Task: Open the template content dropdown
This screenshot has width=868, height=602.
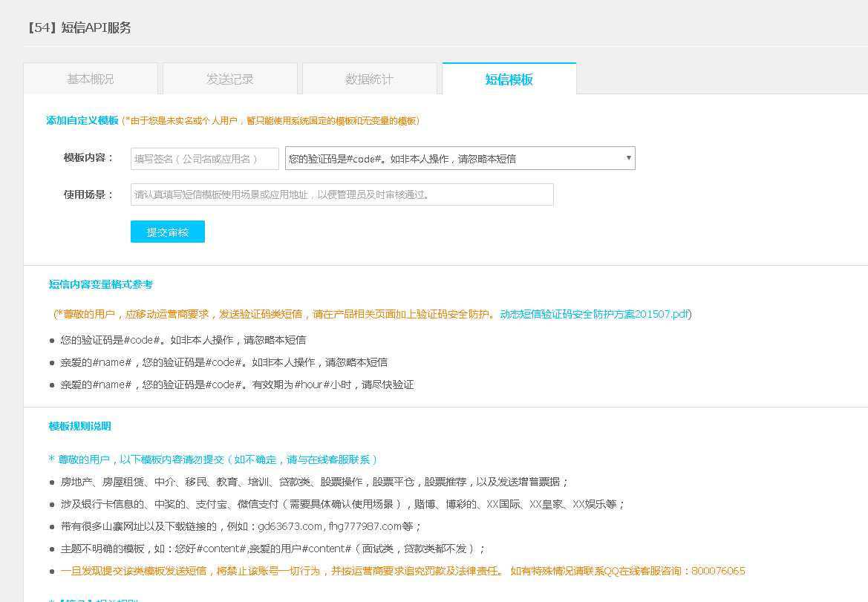Action: click(460, 158)
